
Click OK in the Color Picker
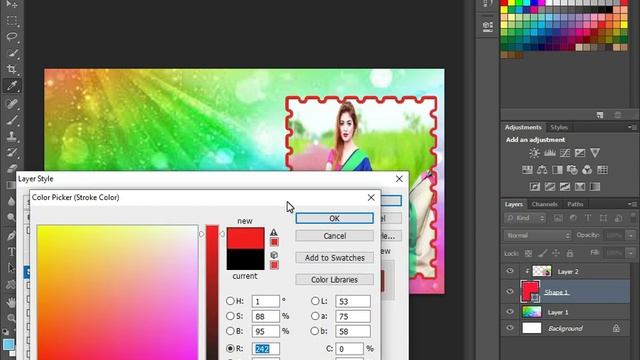click(334, 218)
